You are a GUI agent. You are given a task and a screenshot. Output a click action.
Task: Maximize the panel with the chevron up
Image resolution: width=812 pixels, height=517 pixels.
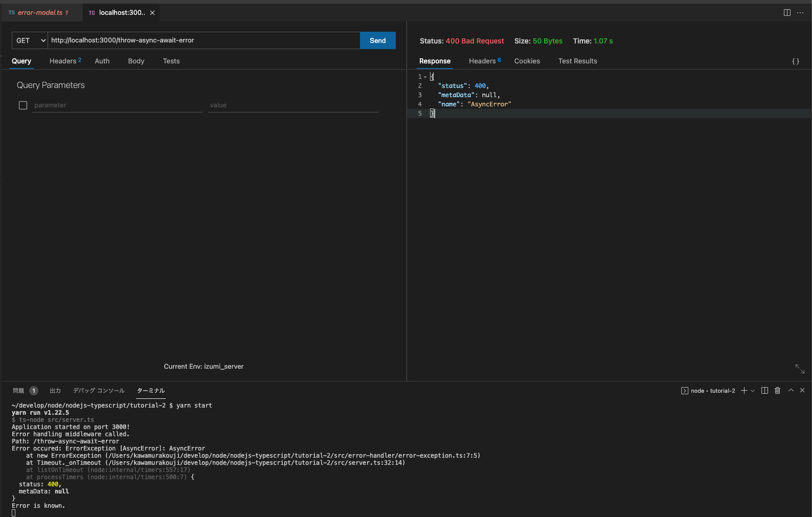[791, 390]
